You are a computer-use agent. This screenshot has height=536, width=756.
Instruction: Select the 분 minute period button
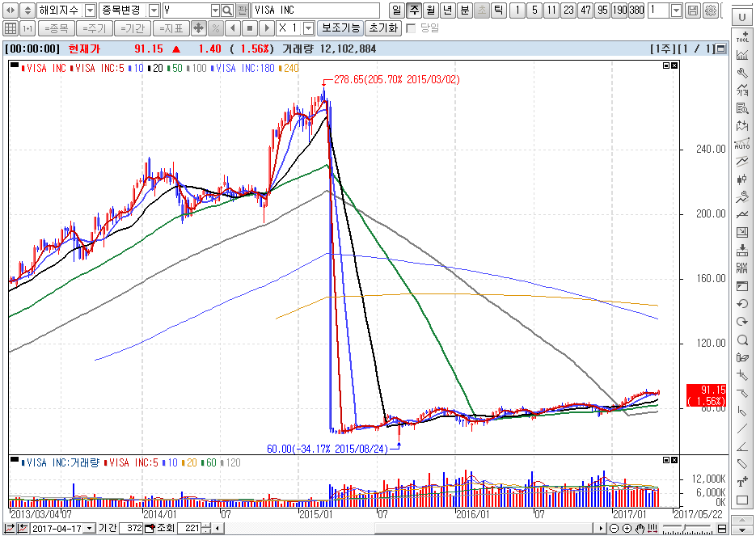tap(464, 11)
